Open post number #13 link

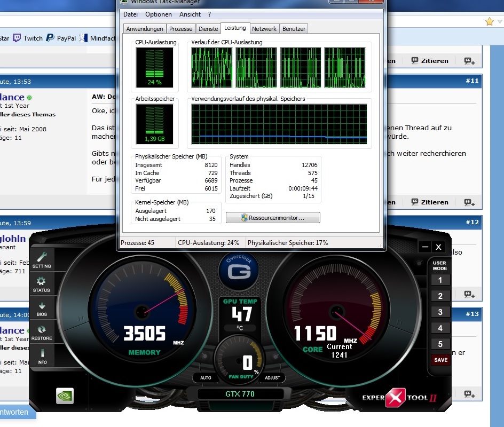pos(472,314)
